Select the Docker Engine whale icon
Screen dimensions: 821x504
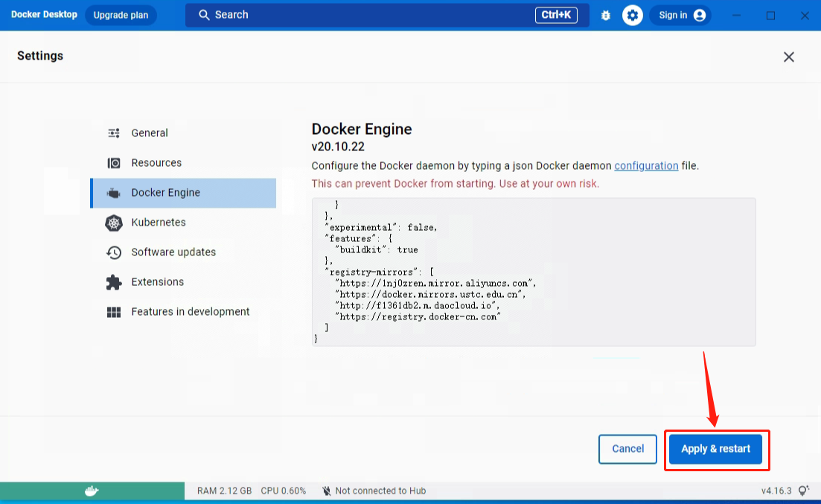click(114, 193)
